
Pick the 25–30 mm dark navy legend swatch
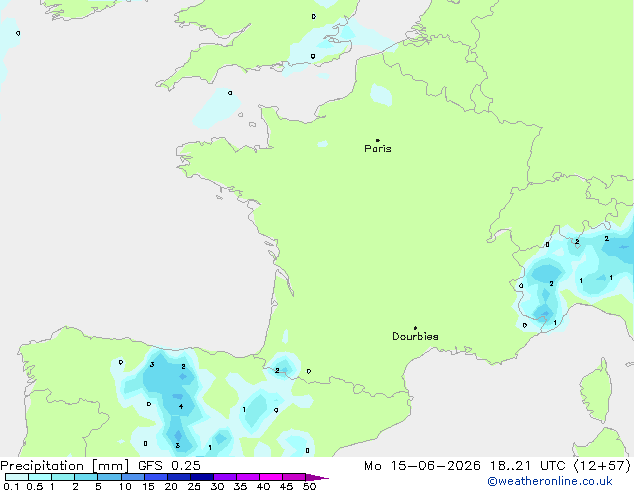click(x=202, y=477)
